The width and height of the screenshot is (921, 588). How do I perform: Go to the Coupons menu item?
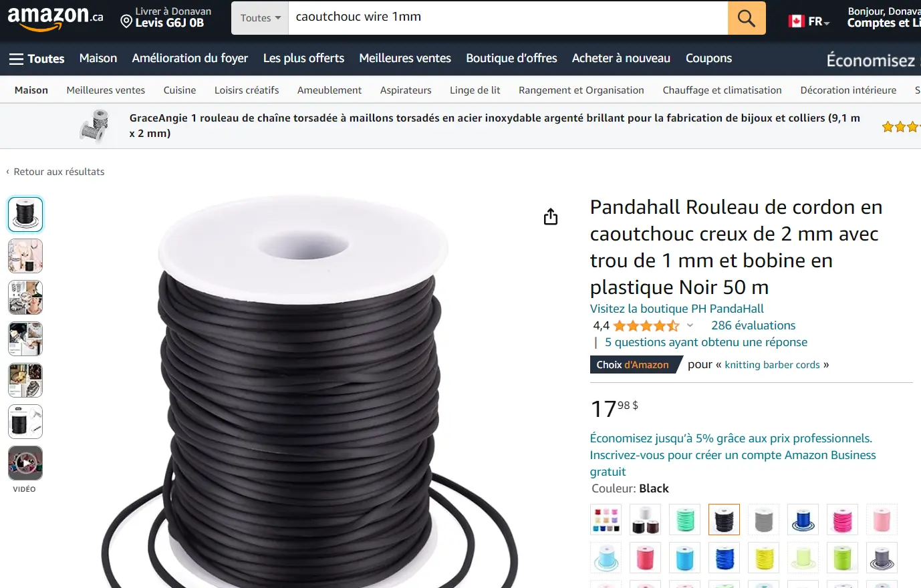tap(708, 58)
